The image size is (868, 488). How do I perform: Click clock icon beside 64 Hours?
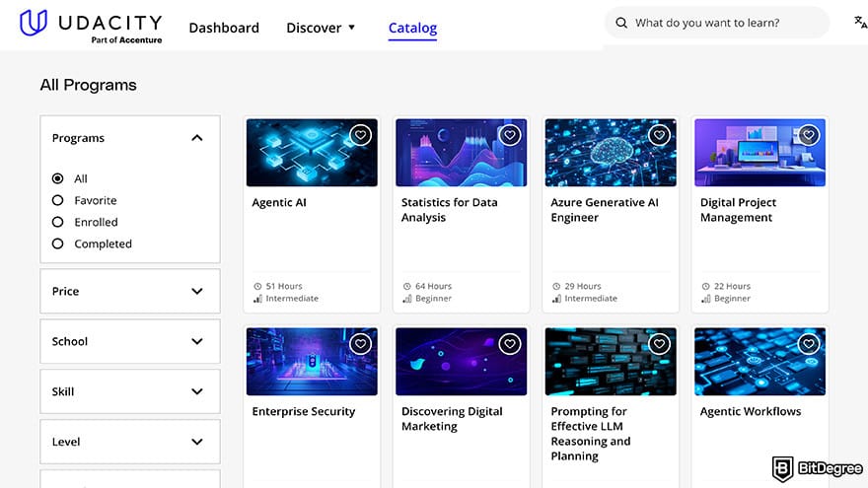[x=406, y=287]
